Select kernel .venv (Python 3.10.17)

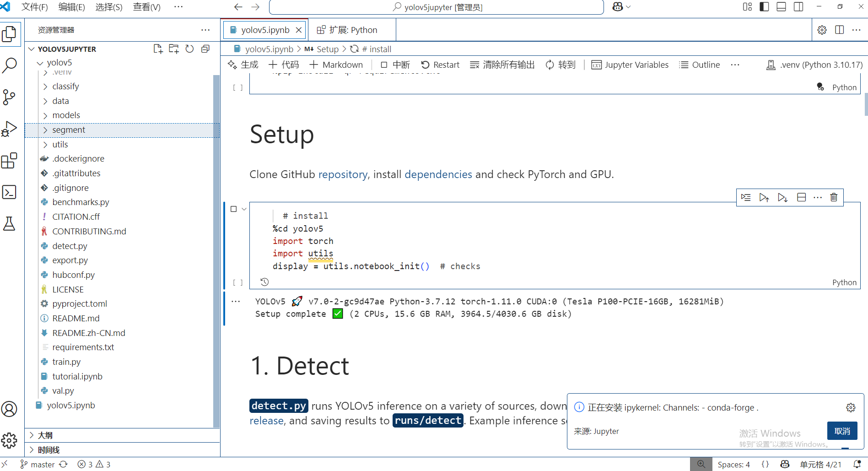pyautogui.click(x=814, y=65)
